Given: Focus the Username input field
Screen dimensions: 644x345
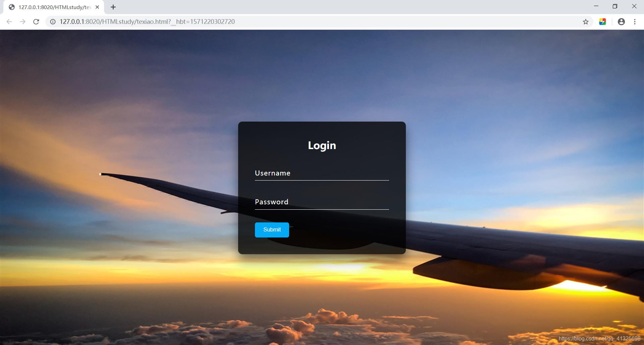Looking at the screenshot, I should coord(322,173).
